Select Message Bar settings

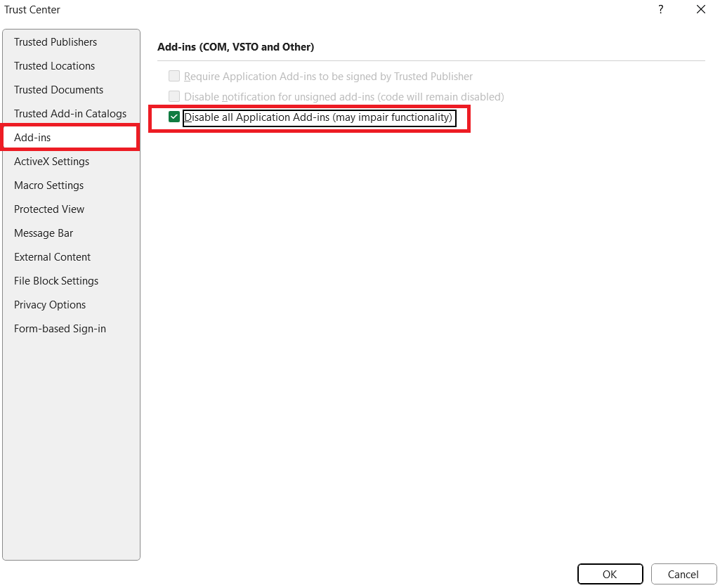coord(71,233)
